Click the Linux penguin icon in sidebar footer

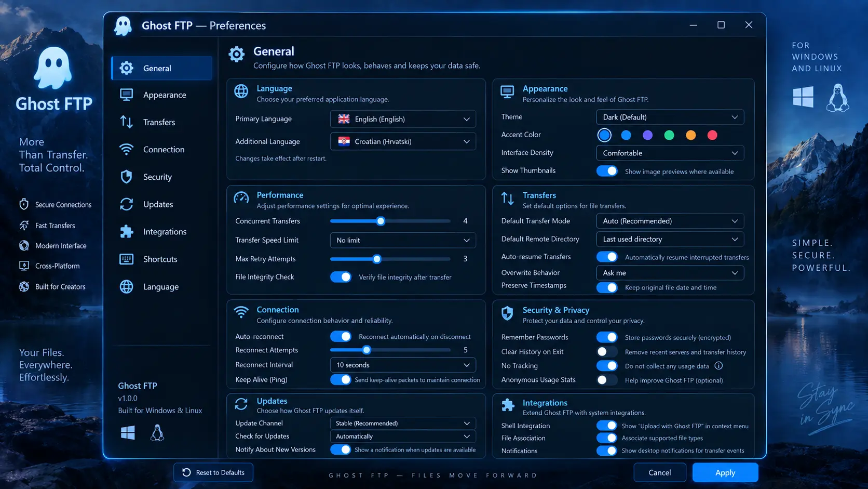tap(157, 432)
